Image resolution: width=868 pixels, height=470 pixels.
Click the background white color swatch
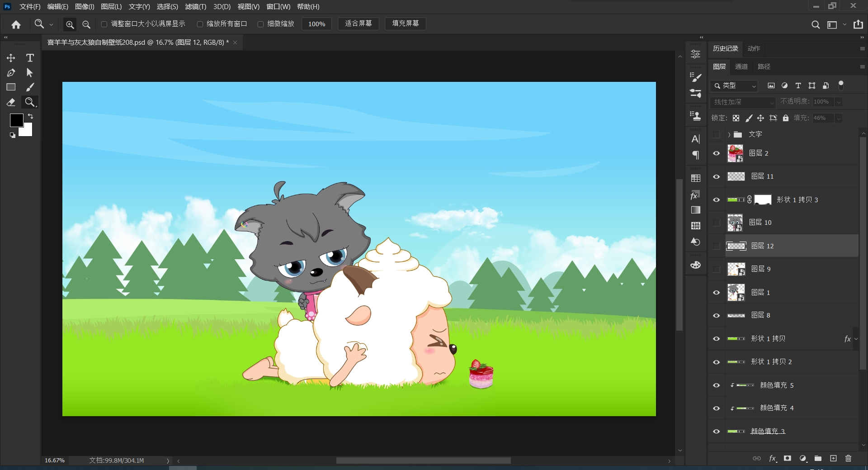(x=27, y=131)
